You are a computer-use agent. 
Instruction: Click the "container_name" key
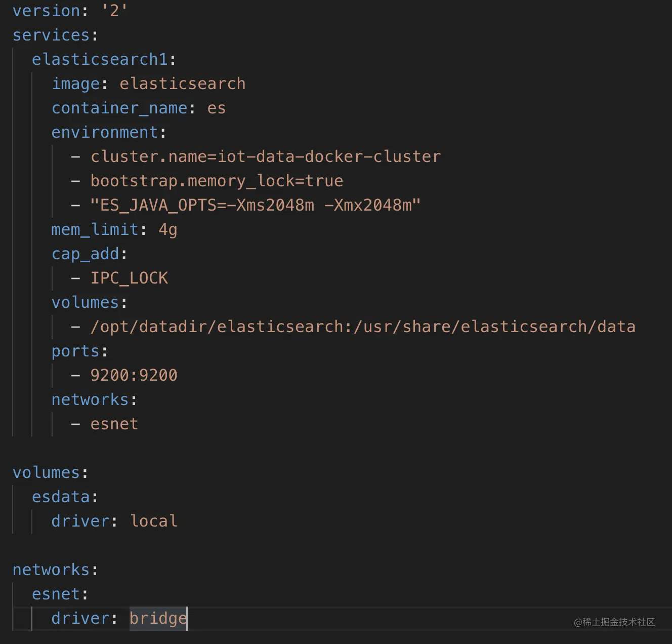click(119, 108)
